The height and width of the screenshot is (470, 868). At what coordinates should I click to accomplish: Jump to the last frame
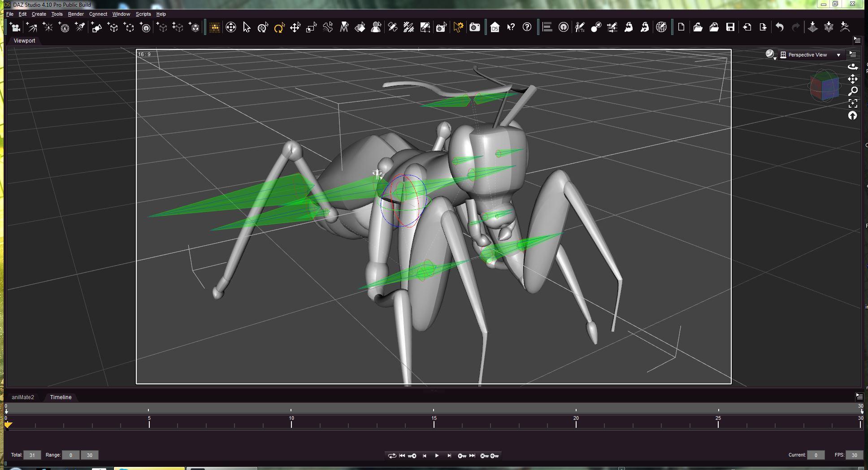coord(472,456)
